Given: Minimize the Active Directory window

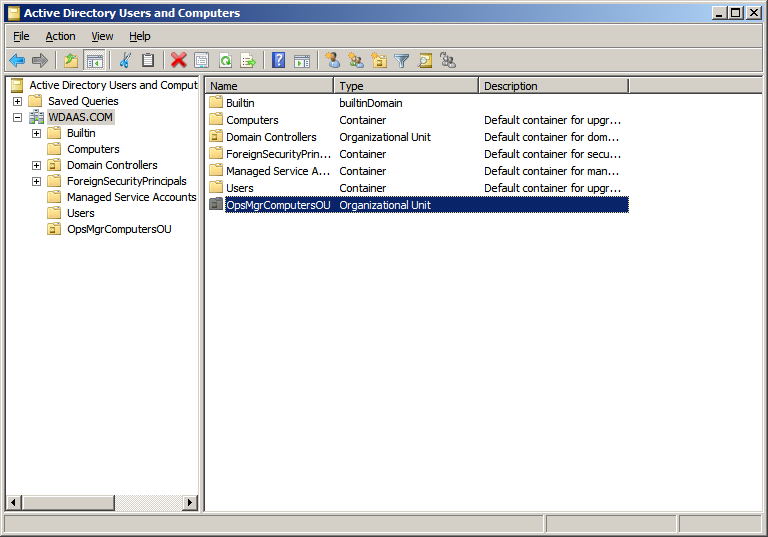Looking at the screenshot, I should (x=719, y=13).
